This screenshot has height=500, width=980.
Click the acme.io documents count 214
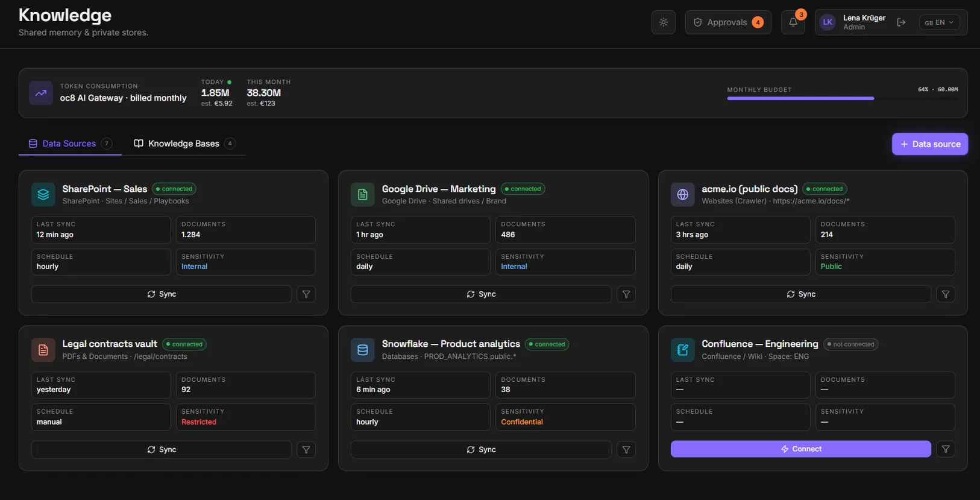pyautogui.click(x=827, y=235)
